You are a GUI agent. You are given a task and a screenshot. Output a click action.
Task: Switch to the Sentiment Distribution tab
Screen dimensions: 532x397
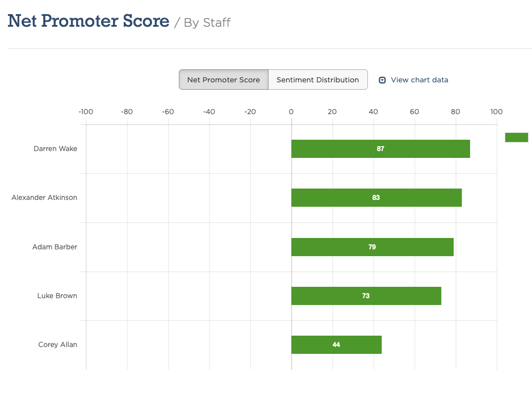[x=317, y=80]
